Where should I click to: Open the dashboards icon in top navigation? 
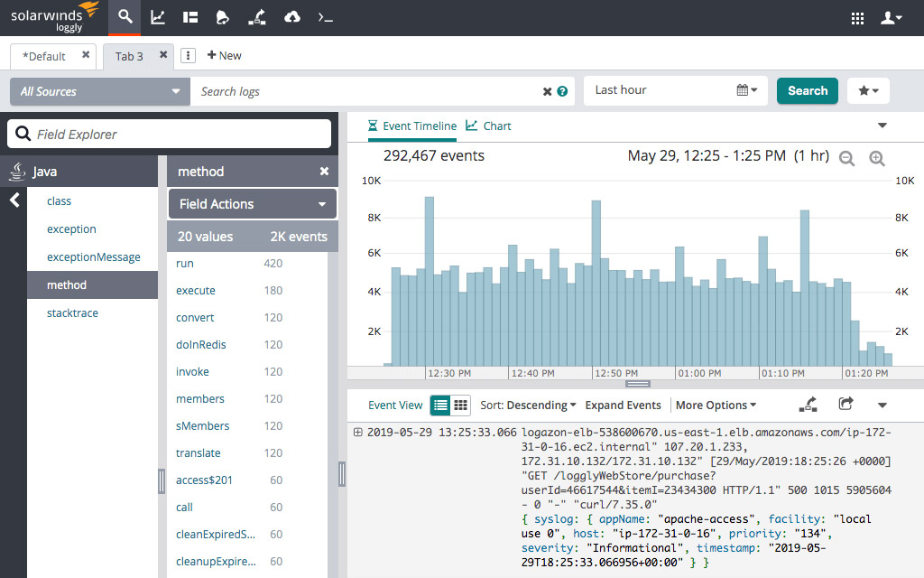coord(189,17)
